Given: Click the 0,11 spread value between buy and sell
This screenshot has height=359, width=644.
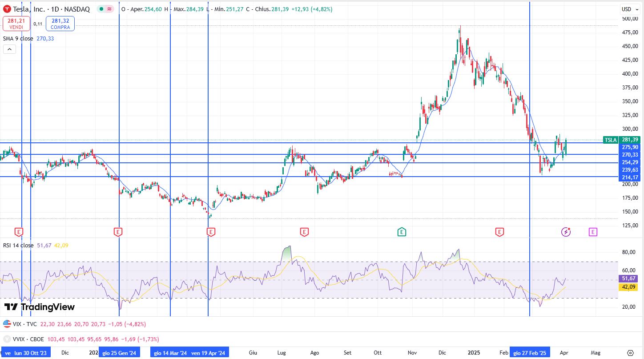Looking at the screenshot, I should coord(38,24).
